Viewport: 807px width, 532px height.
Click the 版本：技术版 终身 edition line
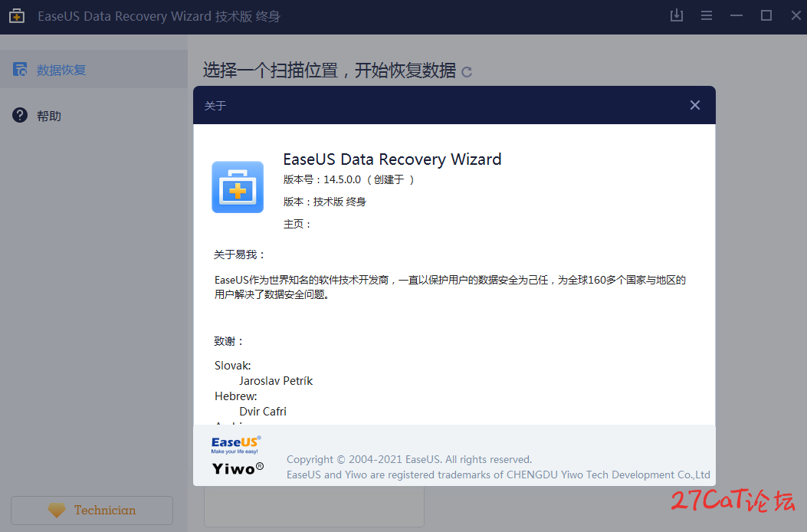pos(325,202)
